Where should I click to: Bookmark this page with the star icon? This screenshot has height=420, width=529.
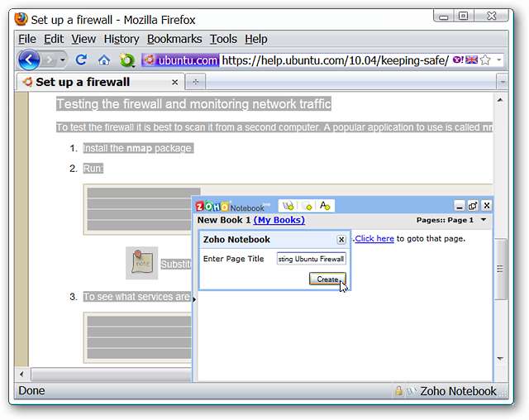coord(485,60)
